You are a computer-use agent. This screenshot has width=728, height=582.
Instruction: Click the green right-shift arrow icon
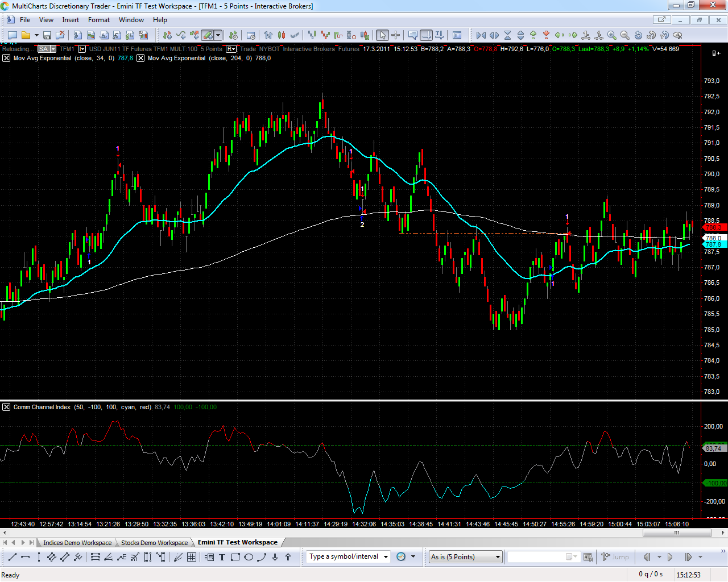point(573,35)
